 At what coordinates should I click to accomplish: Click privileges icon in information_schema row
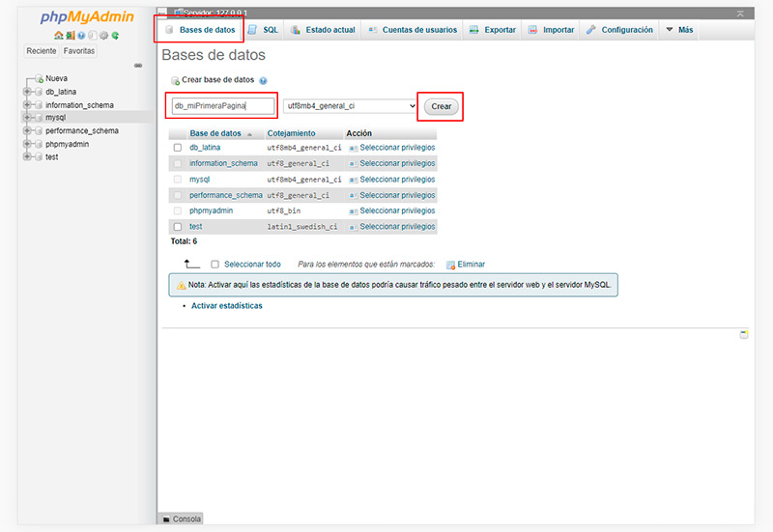click(353, 163)
